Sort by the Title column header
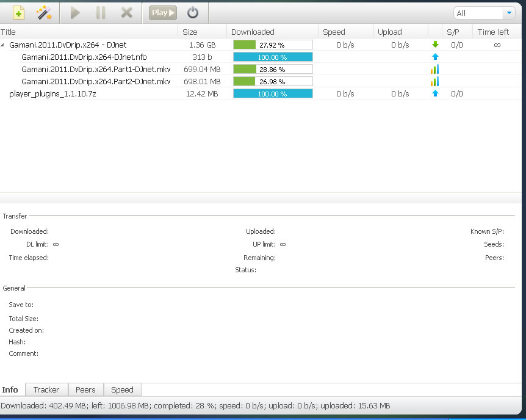The height and width of the screenshot is (420, 526). [88, 32]
